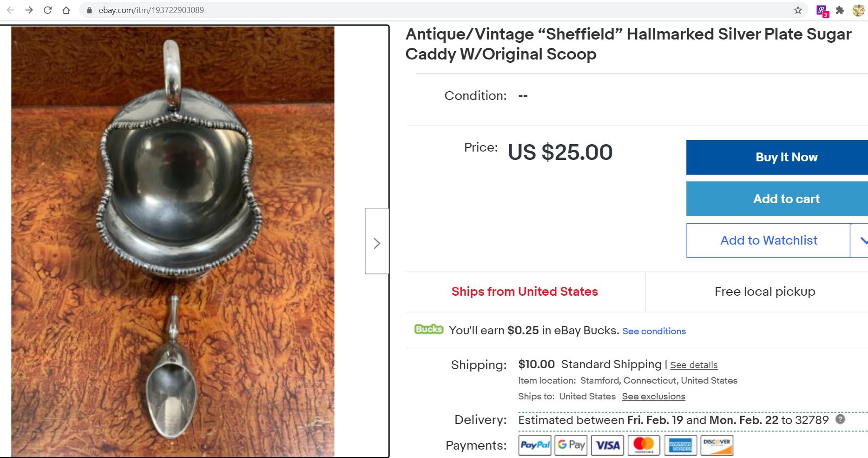Click the browser forward arrow
Image resolution: width=868 pixels, height=458 pixels.
click(29, 10)
